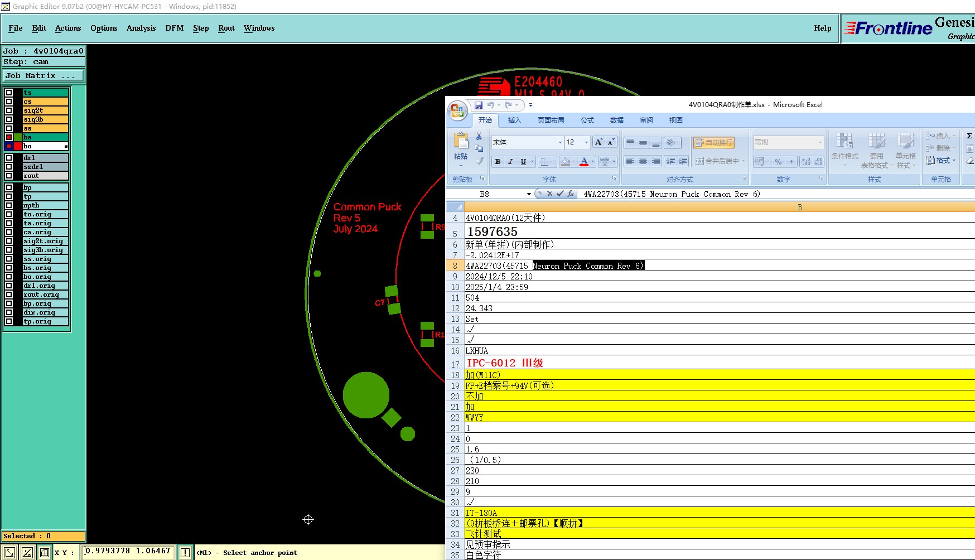Click the Format Painter brush icon
The height and width of the screenshot is (560, 975).
click(x=479, y=161)
